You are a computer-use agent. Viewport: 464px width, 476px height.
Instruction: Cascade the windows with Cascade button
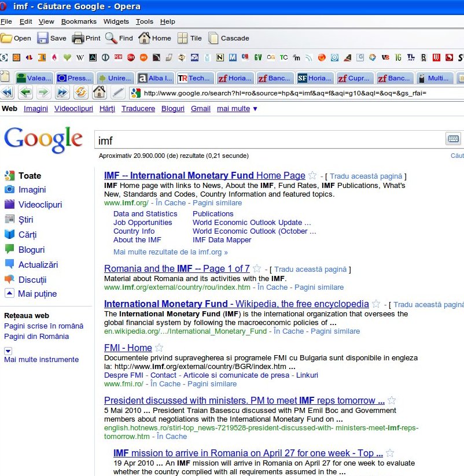(229, 38)
